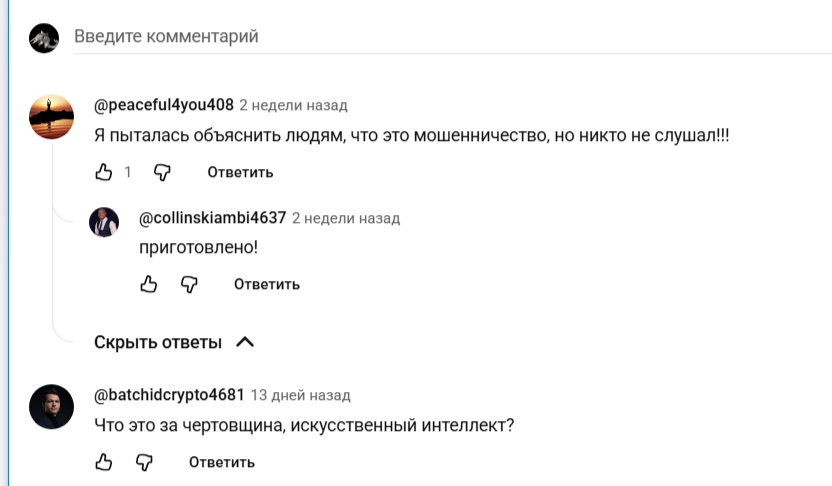832x486 pixels.
Task: Like the comment by @peaceful4you408
Action: pyautogui.click(x=103, y=172)
